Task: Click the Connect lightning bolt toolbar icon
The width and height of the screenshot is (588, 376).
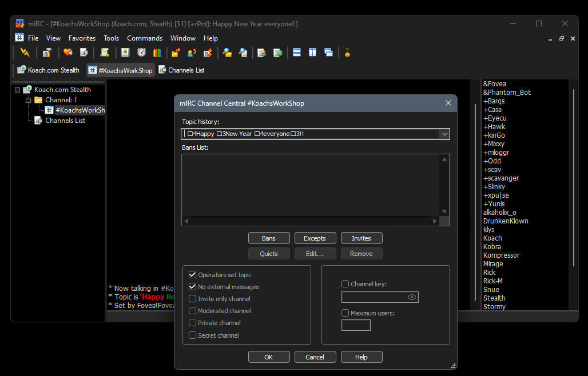Action: point(25,53)
